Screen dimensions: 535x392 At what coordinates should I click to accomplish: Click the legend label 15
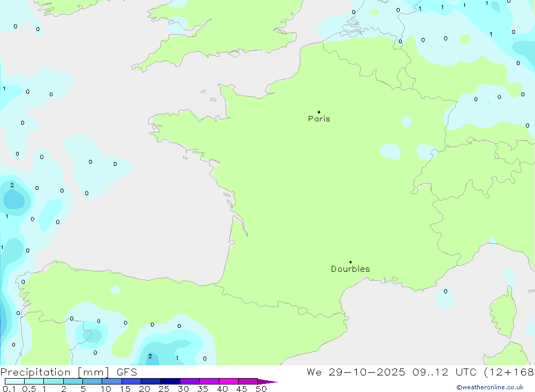pyautogui.click(x=125, y=389)
